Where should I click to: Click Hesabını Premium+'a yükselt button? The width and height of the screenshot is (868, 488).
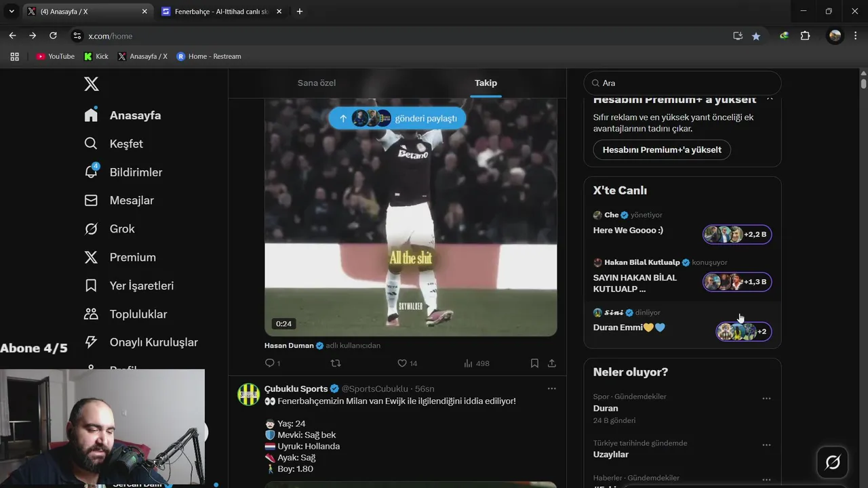pos(662,150)
